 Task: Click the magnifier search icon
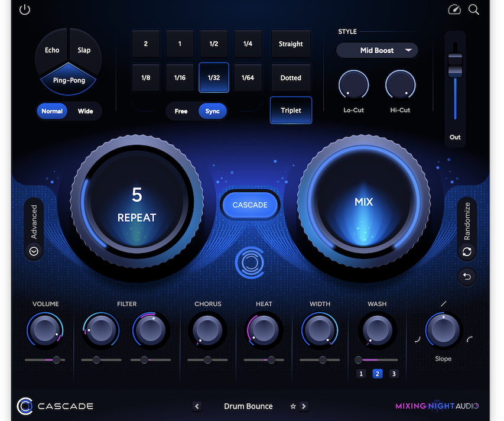473,9
